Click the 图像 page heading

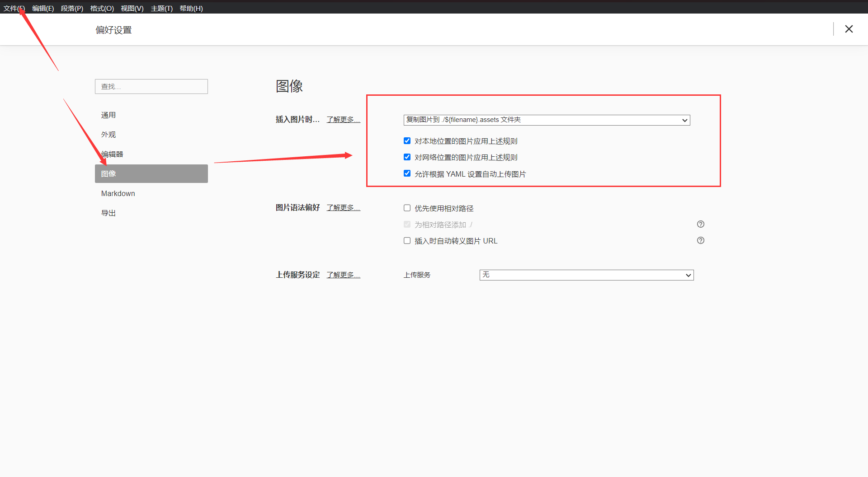click(x=289, y=86)
